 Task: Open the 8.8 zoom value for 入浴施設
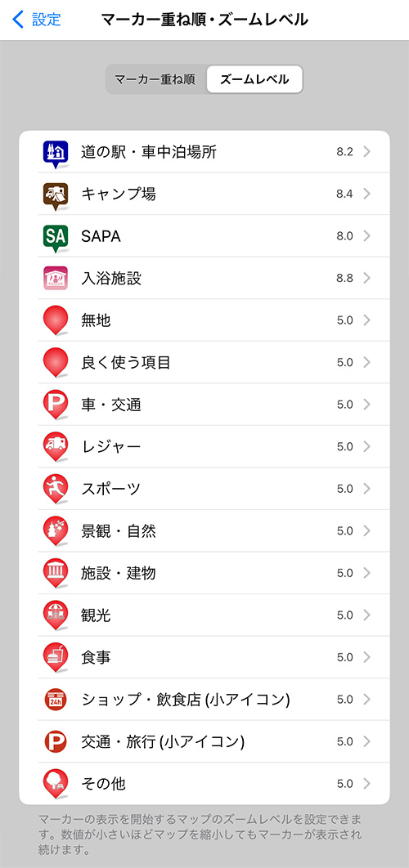coord(344,278)
